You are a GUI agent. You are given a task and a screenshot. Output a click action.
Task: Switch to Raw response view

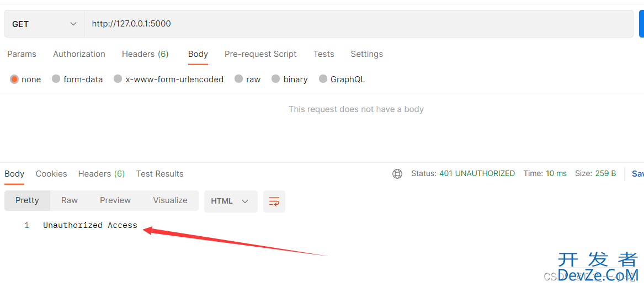pos(70,200)
